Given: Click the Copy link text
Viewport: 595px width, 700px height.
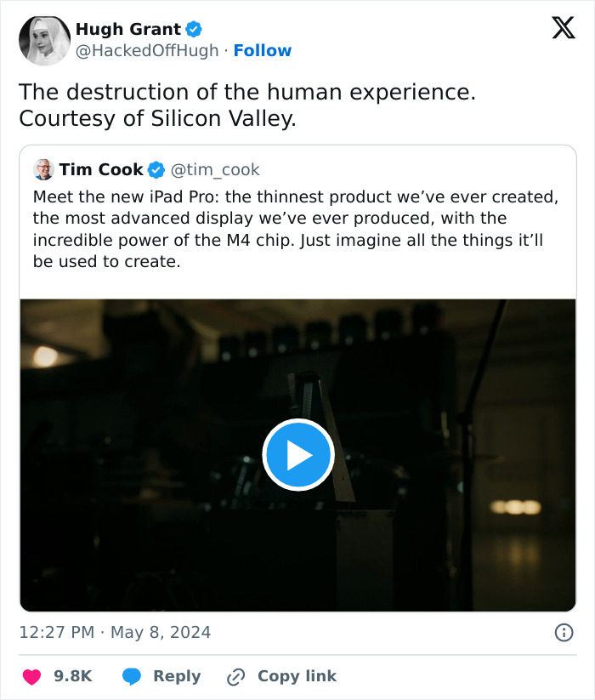Looking at the screenshot, I should tap(297, 676).
